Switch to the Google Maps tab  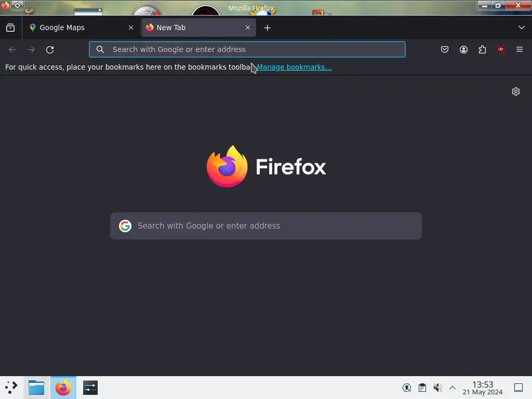click(x=82, y=28)
